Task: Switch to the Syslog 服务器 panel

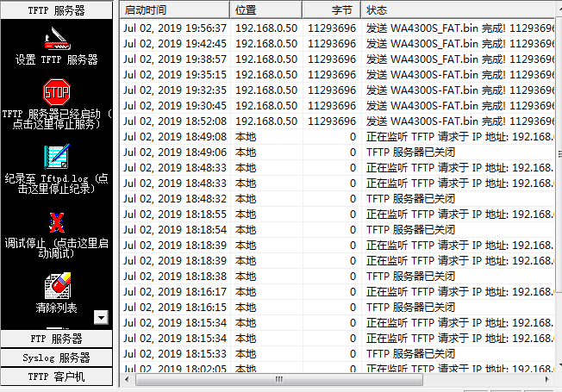Action: coord(57,358)
